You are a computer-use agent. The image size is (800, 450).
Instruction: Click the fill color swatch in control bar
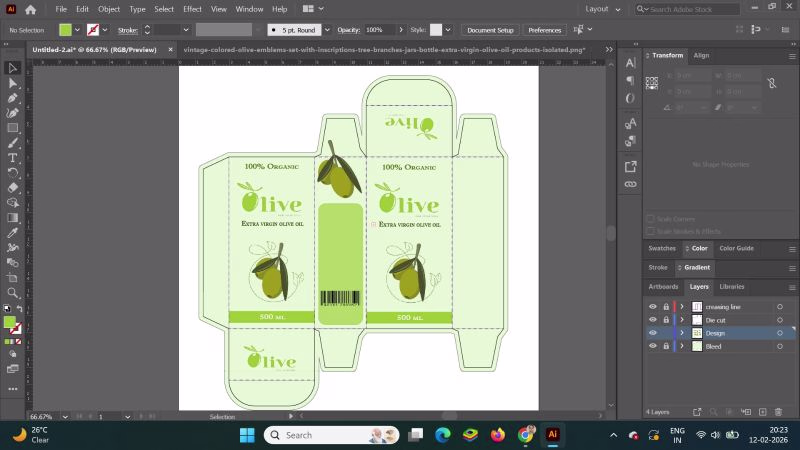point(65,30)
